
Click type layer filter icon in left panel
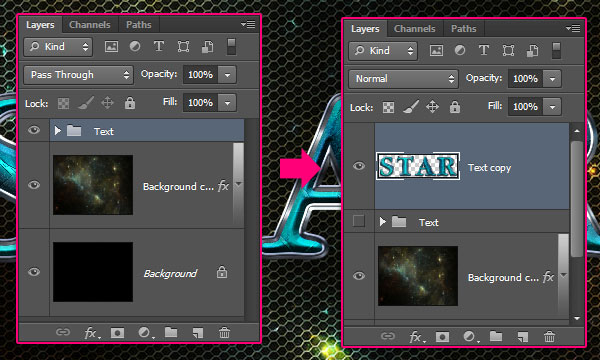159,47
